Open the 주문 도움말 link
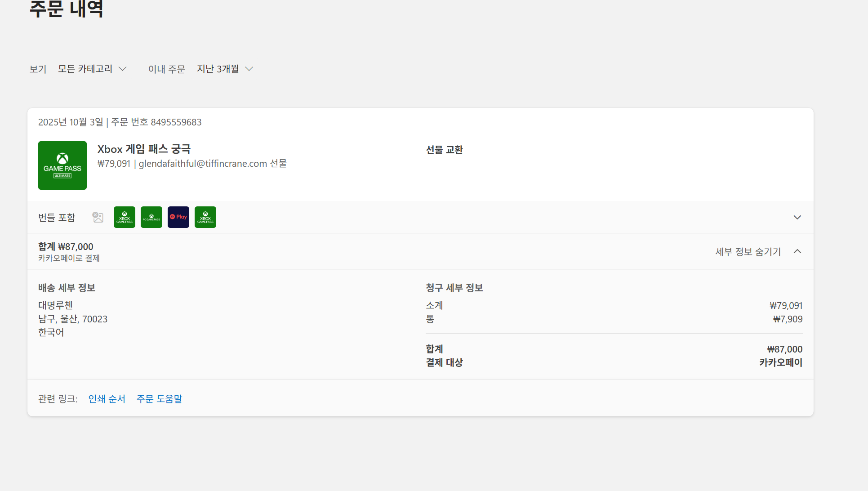This screenshot has height=491, width=868. pyautogui.click(x=160, y=399)
